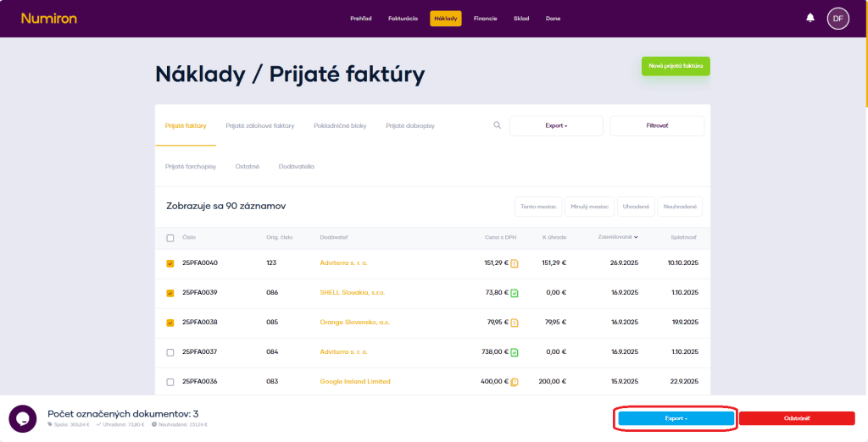Open supplier SHELL Slovakia, s.r.o.

point(352,293)
